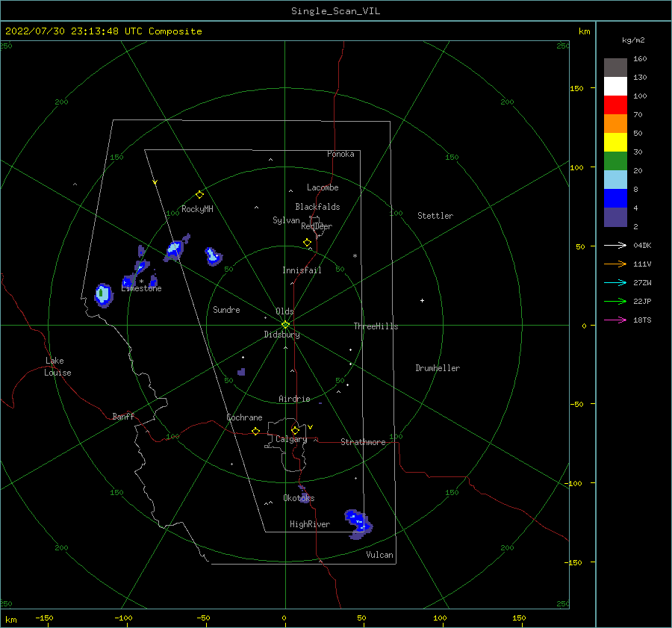Image resolution: width=672 pixels, height=628 pixels.
Task: Click the 04DK legend text
Action: point(642,245)
